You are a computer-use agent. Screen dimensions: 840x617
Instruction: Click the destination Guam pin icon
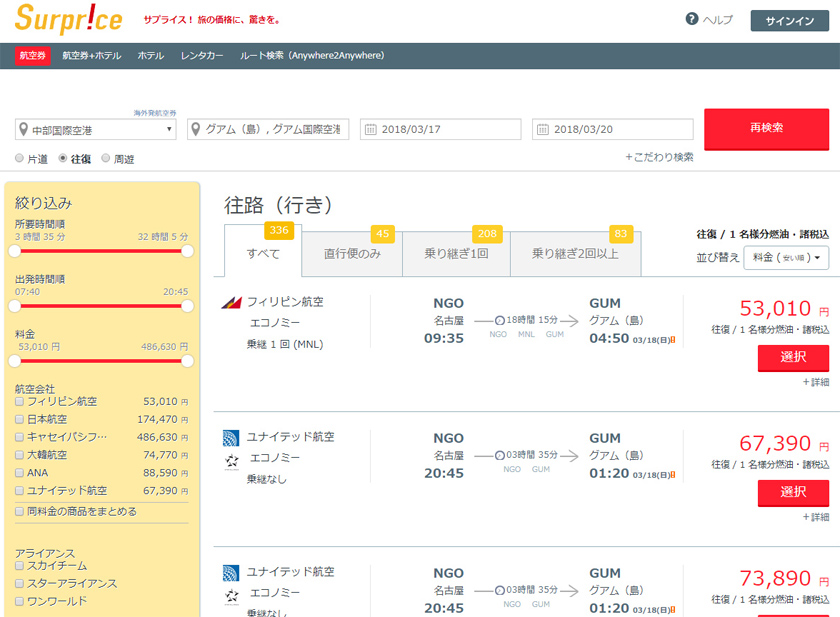(x=196, y=129)
